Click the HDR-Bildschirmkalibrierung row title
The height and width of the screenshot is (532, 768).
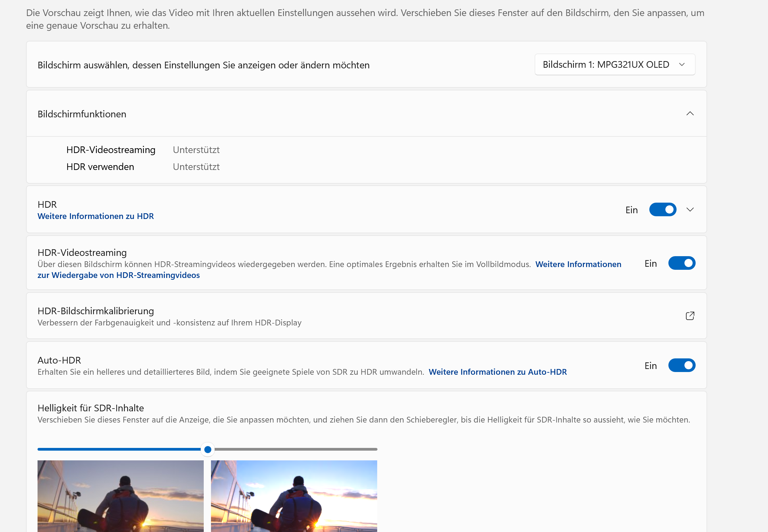[95, 311]
